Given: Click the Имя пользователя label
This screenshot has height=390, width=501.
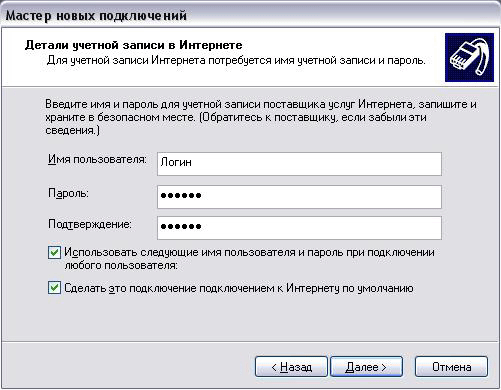Looking at the screenshot, I should tap(97, 160).
